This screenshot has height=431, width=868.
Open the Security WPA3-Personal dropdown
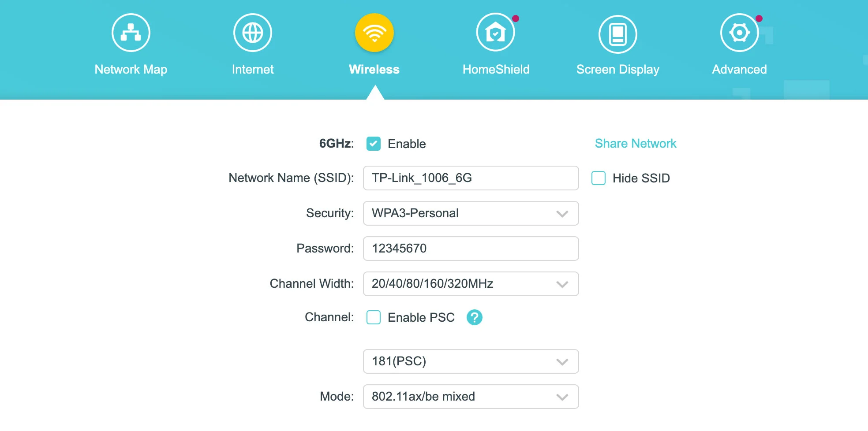pyautogui.click(x=471, y=213)
